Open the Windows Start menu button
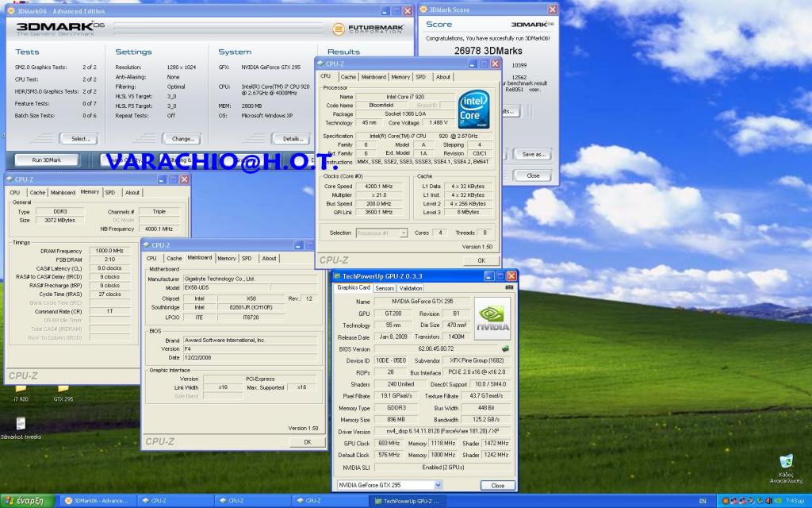812x508 pixels. click(27, 501)
